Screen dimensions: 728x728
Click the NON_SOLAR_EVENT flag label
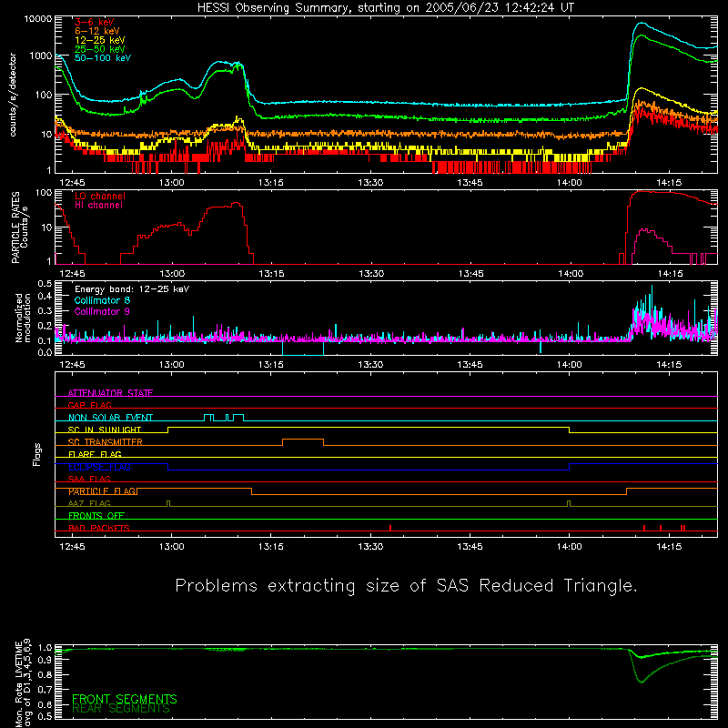(110, 418)
